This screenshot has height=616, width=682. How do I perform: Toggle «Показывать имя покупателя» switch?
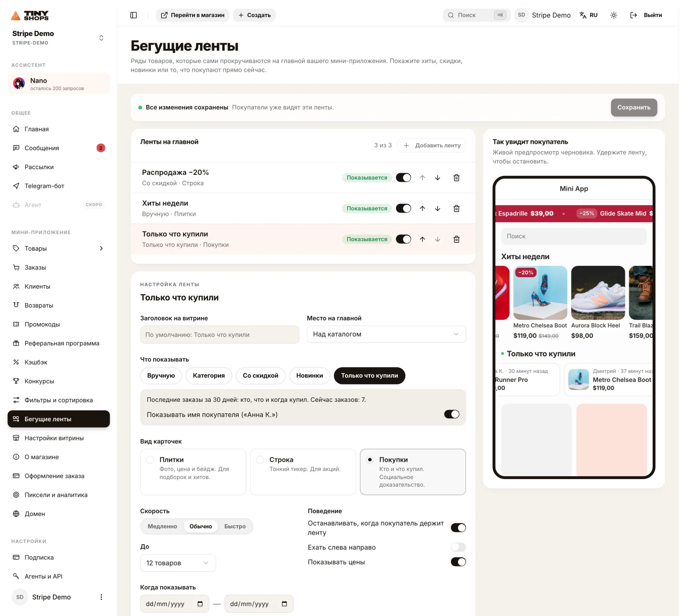click(452, 414)
